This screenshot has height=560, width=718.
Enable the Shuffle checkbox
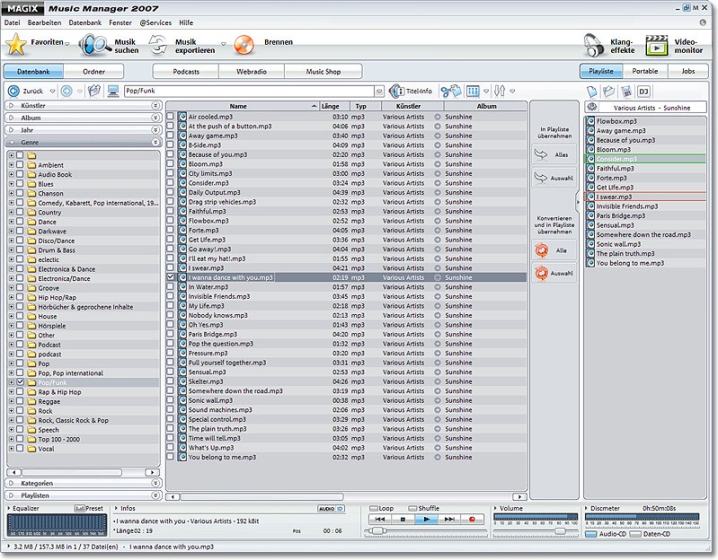click(x=412, y=508)
